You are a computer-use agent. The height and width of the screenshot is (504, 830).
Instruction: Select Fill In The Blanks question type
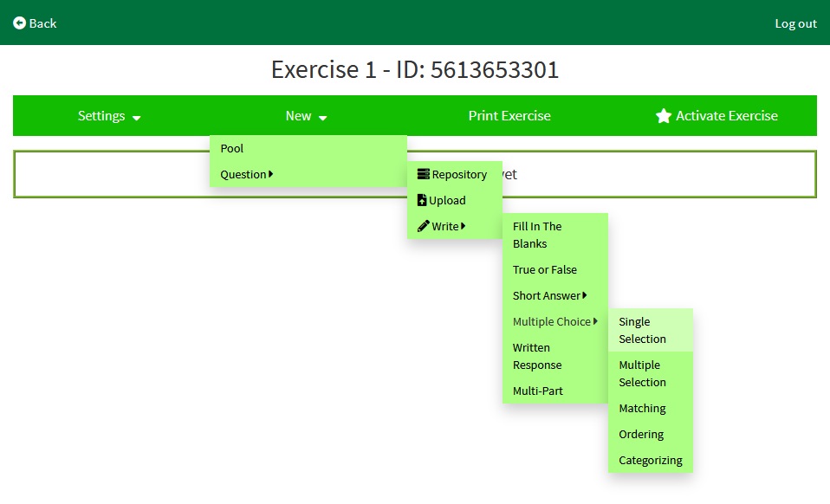point(537,235)
